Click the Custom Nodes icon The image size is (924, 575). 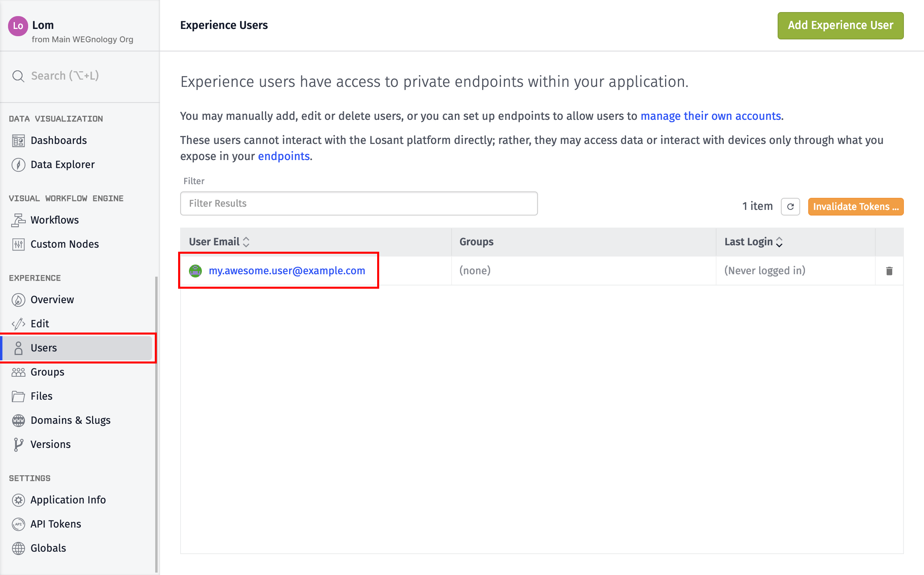(x=18, y=244)
